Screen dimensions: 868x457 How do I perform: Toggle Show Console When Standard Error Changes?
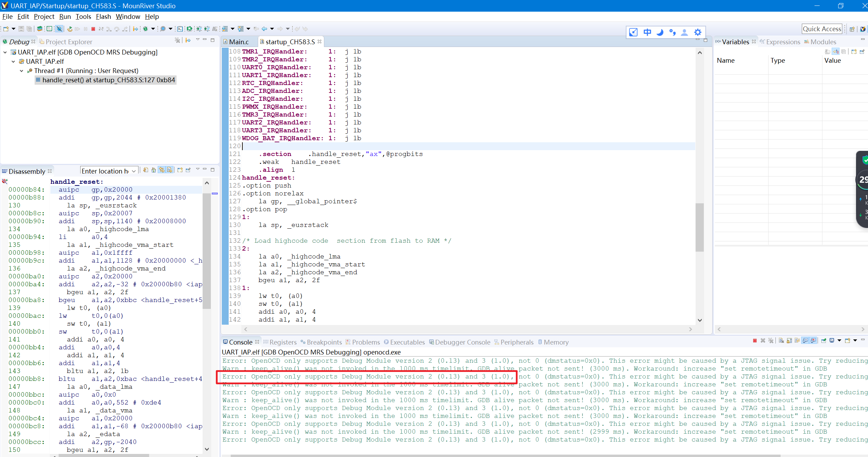(813, 340)
